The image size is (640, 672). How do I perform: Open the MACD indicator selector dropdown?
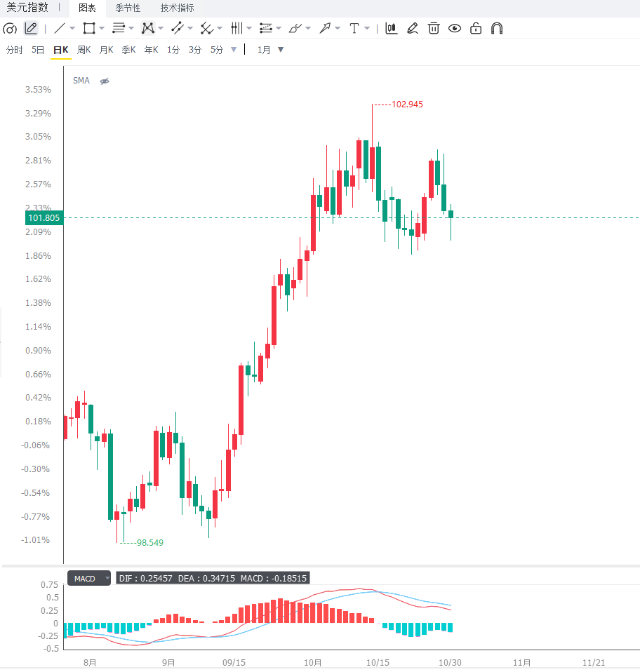pyautogui.click(x=89, y=579)
